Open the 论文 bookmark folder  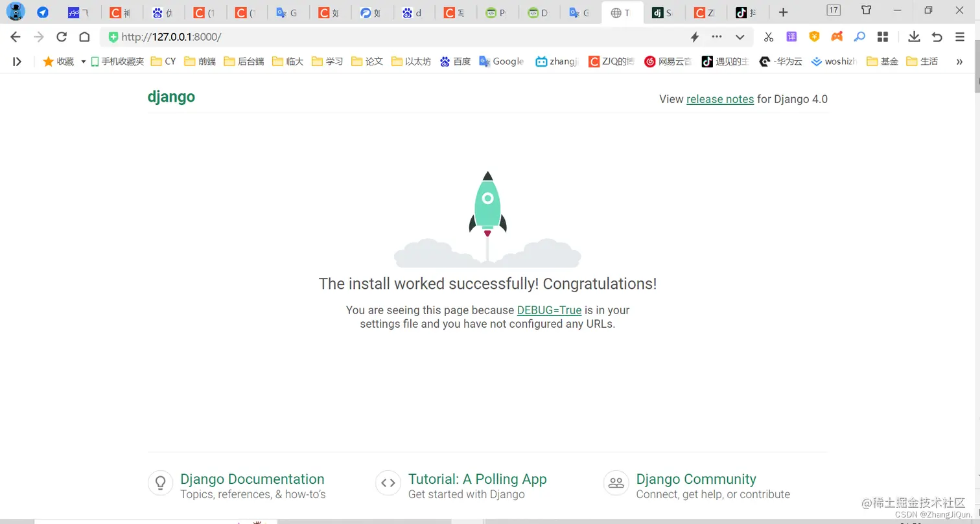pos(367,62)
